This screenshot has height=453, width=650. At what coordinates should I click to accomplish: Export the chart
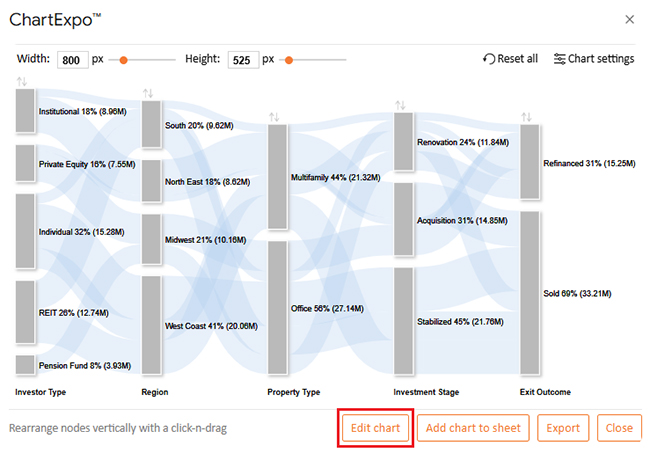[x=563, y=428]
